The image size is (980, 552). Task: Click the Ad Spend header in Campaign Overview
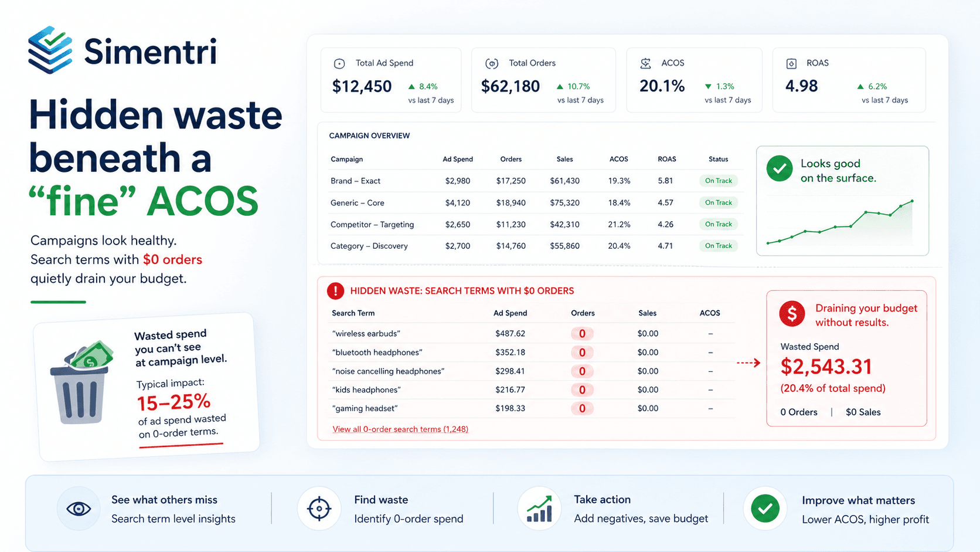point(458,159)
